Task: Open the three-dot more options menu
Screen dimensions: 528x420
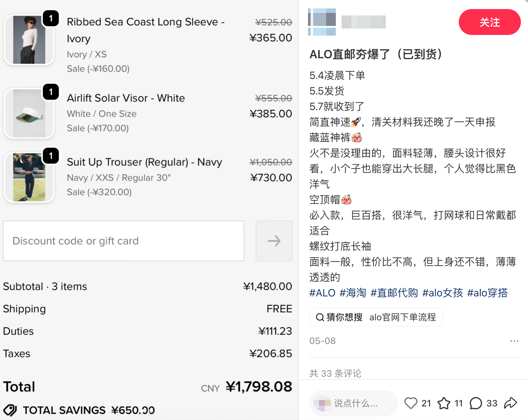Action: coord(514,341)
